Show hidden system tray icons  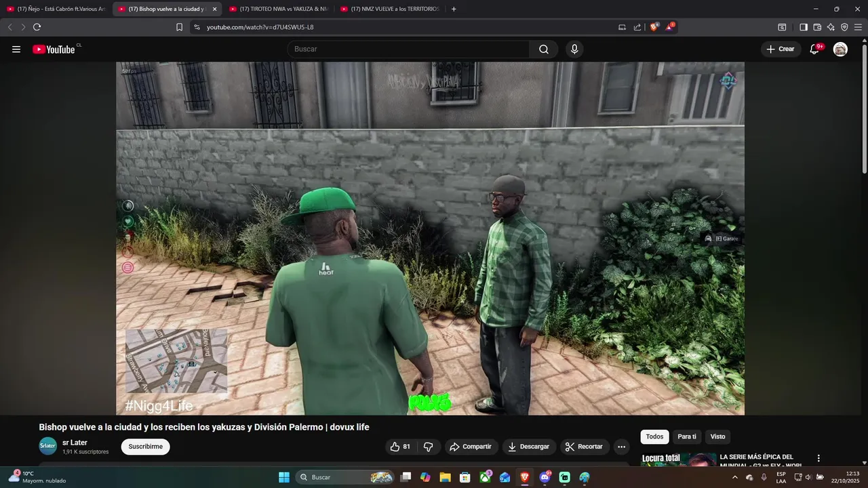735,477
